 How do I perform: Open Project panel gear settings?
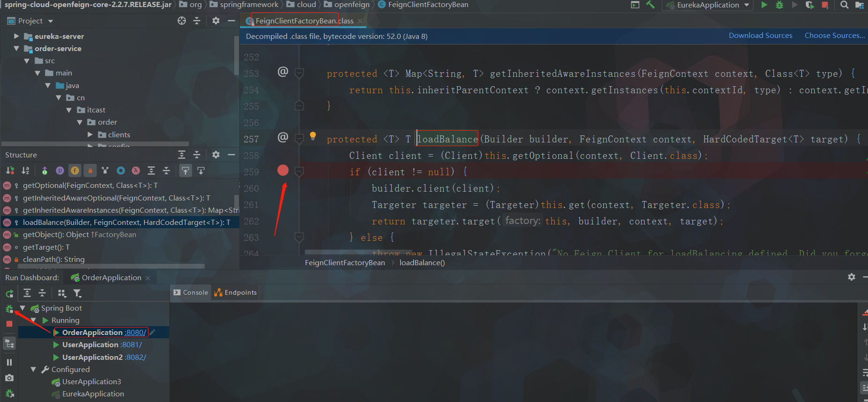click(216, 21)
